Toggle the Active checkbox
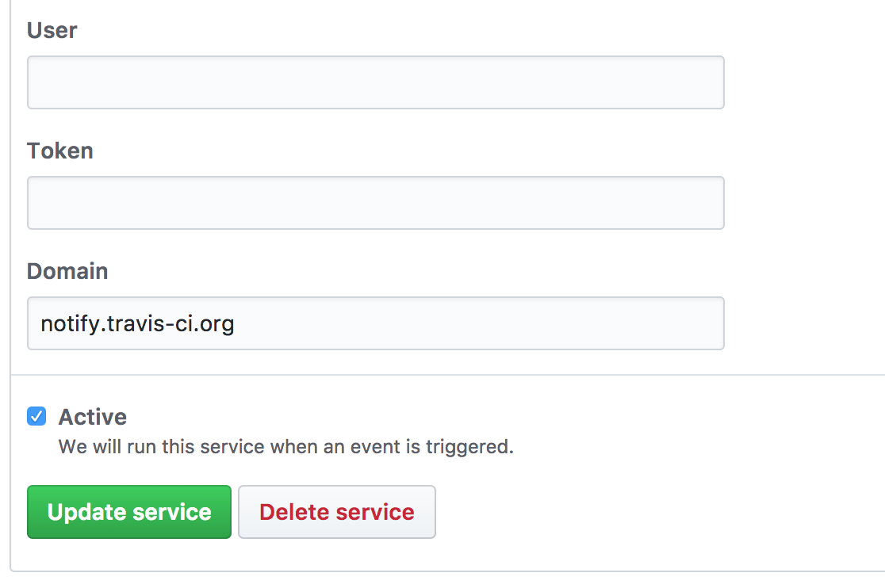This screenshot has height=588, width=885. pos(36,416)
